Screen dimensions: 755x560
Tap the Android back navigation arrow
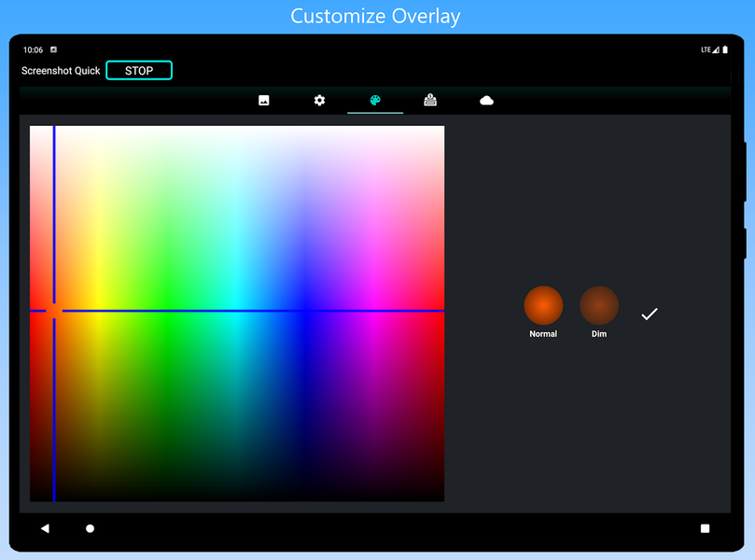[45, 528]
